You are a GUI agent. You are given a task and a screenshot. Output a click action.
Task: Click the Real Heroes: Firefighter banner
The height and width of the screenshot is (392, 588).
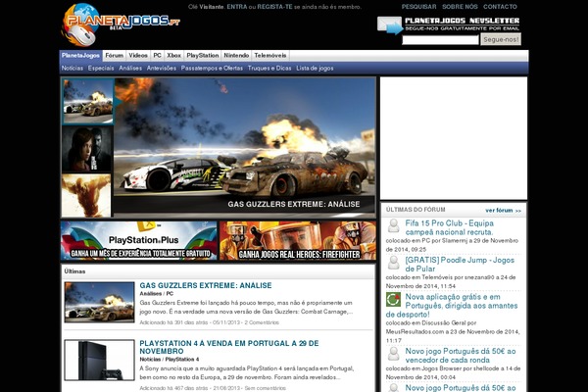pos(298,240)
